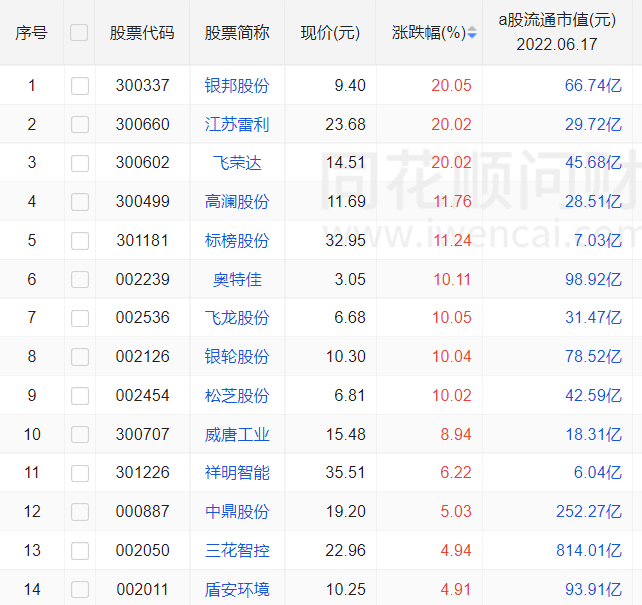
Task: Open 中鼎股份 stock details
Action: point(237,512)
